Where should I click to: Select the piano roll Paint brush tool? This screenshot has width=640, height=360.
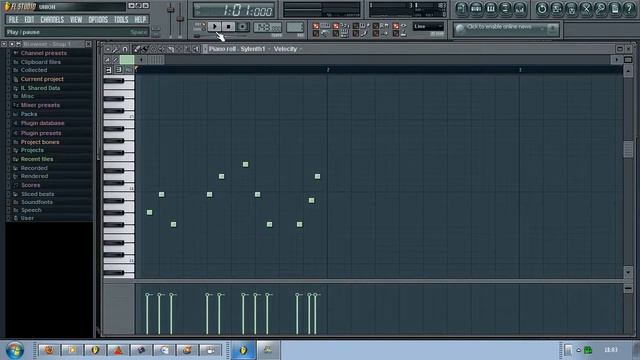pyautogui.click(x=145, y=49)
